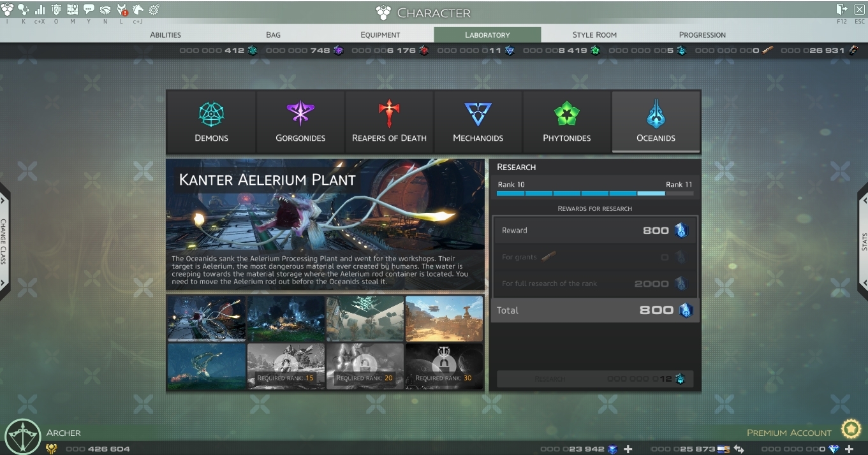This screenshot has width=868, height=455.
Task: Open the settings gear icon
Action: click(x=154, y=10)
